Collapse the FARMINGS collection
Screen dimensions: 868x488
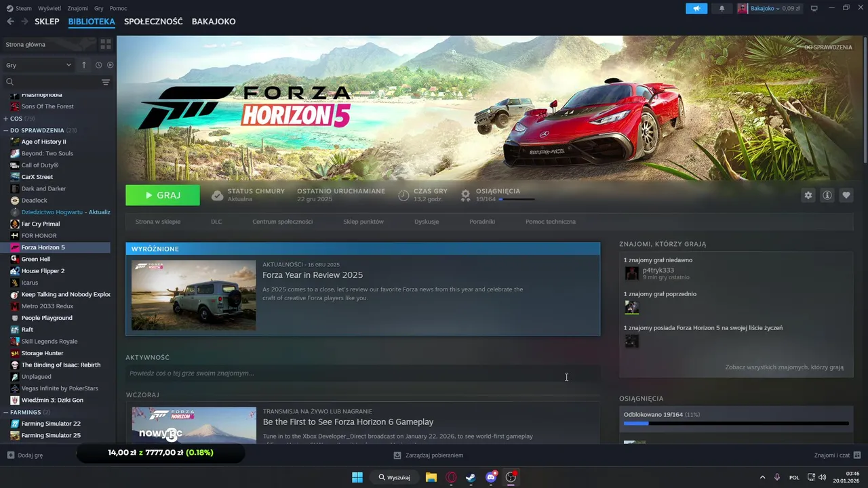tap(7, 412)
